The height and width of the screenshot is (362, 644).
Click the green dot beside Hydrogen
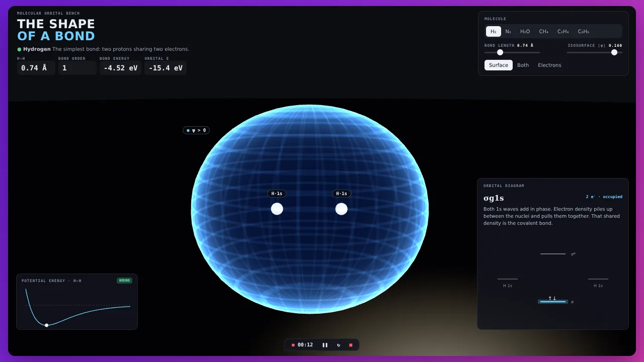[x=19, y=49]
